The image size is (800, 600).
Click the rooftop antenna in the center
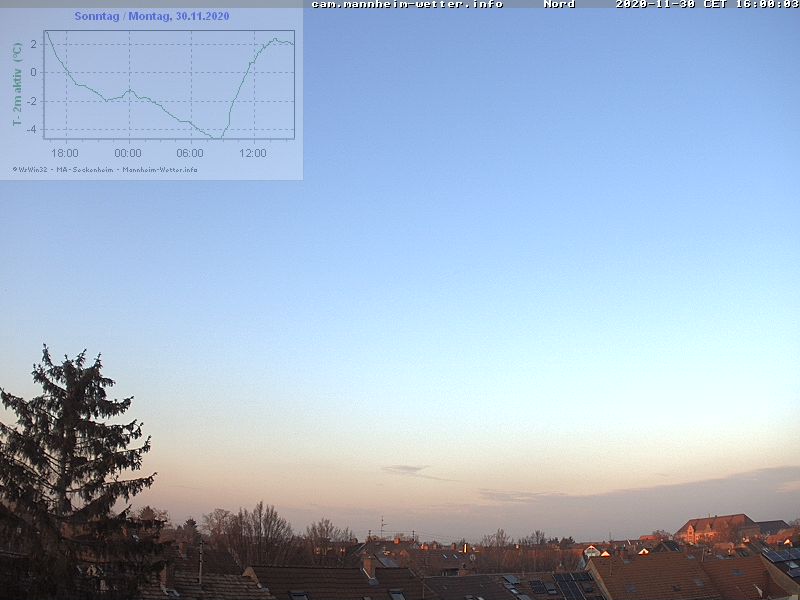381,526
